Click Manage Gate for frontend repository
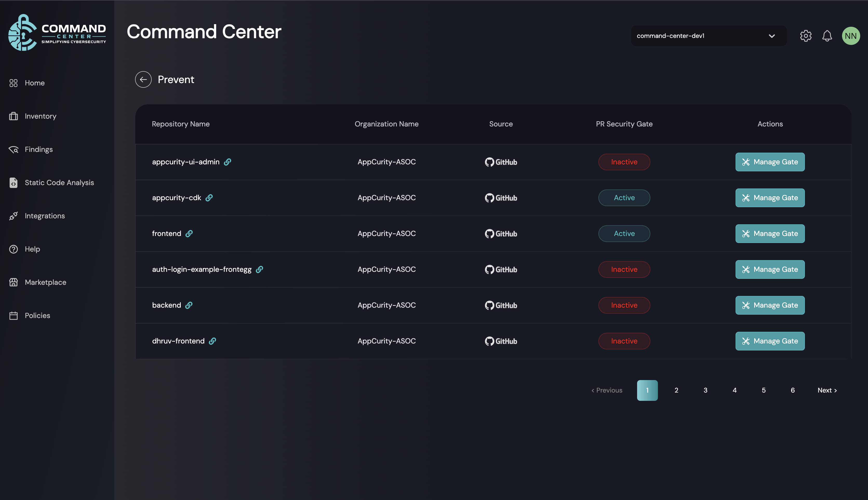Screen dimensions: 868x500 [770, 234]
